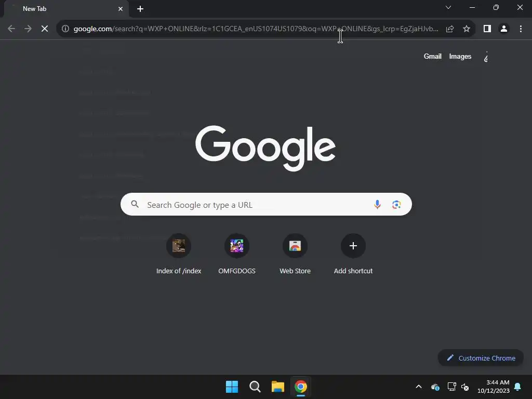Open the muted volume tray icon

(465, 387)
